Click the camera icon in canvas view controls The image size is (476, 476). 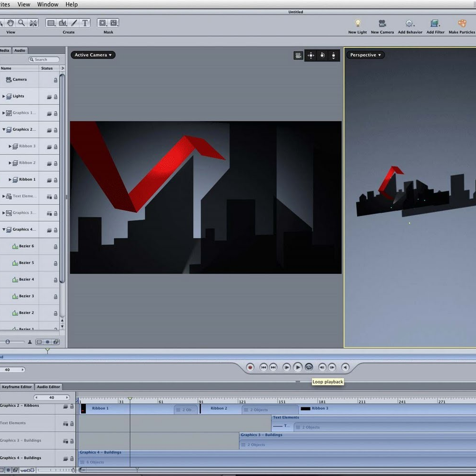click(298, 55)
